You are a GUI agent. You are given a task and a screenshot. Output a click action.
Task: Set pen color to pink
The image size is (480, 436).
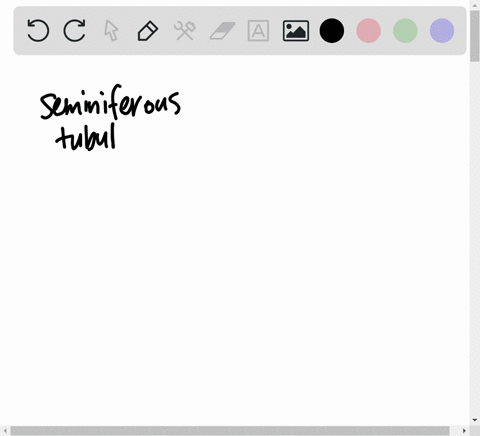coord(368,31)
